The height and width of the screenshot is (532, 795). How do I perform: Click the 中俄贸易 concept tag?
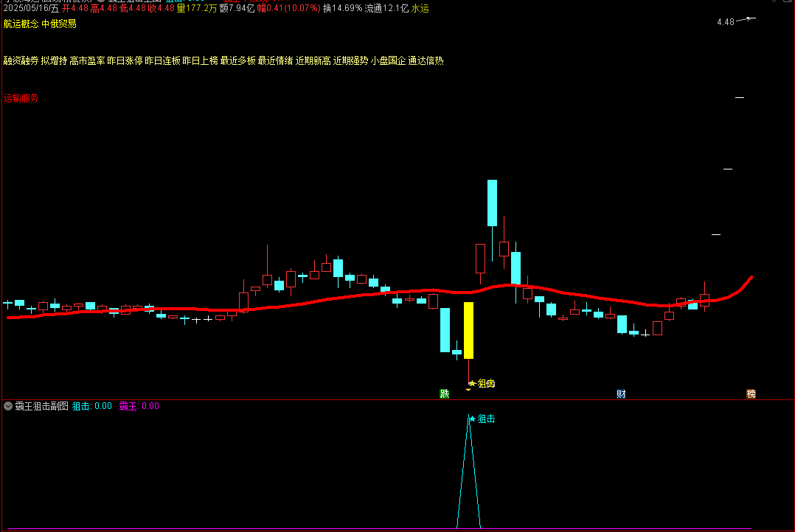(x=59, y=24)
